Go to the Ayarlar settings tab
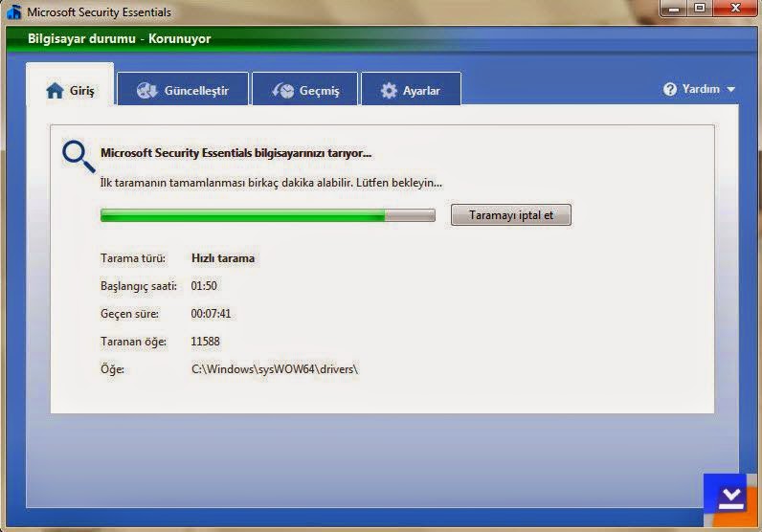Viewport: 762px width, 532px height. pyautogui.click(x=411, y=89)
